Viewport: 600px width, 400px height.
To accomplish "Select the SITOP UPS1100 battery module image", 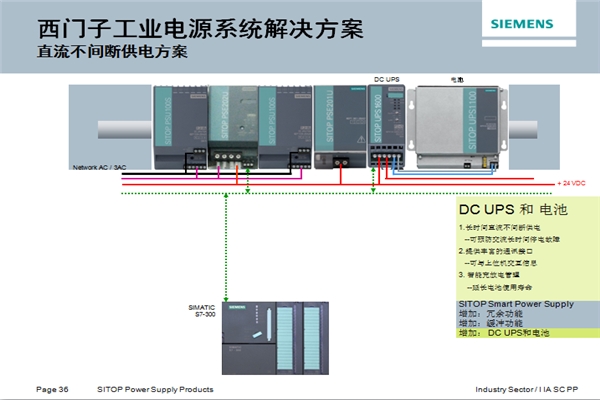I will (x=458, y=127).
